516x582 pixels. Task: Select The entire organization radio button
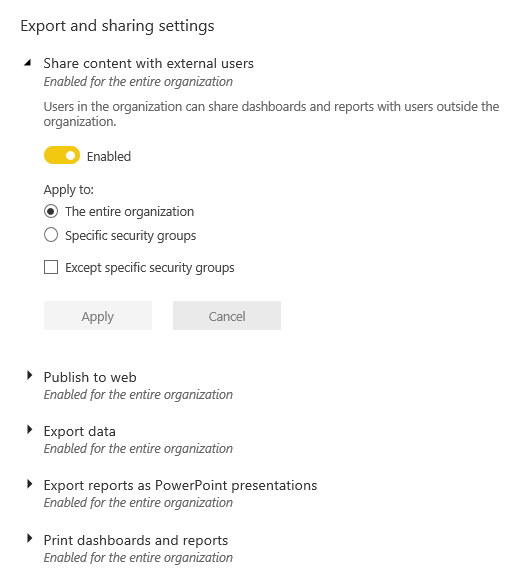(x=51, y=211)
